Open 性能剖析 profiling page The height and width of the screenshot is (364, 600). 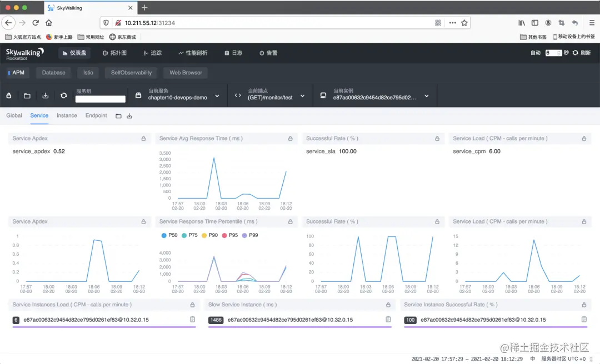pyautogui.click(x=193, y=53)
